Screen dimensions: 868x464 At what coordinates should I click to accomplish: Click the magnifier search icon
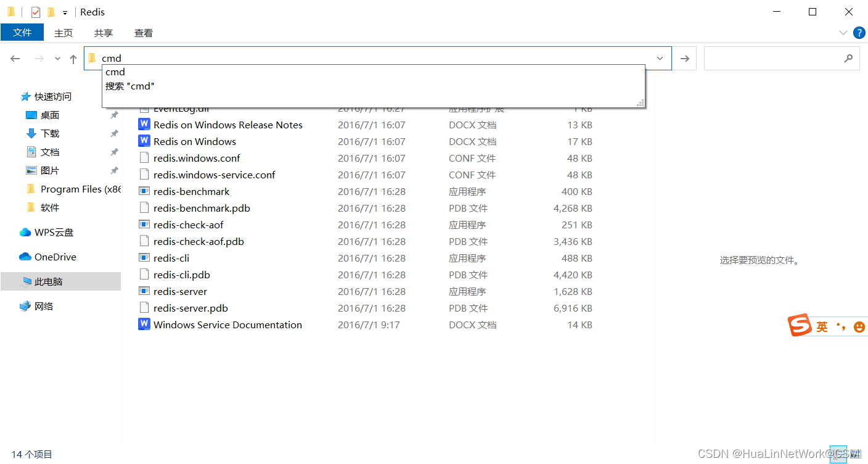click(848, 58)
